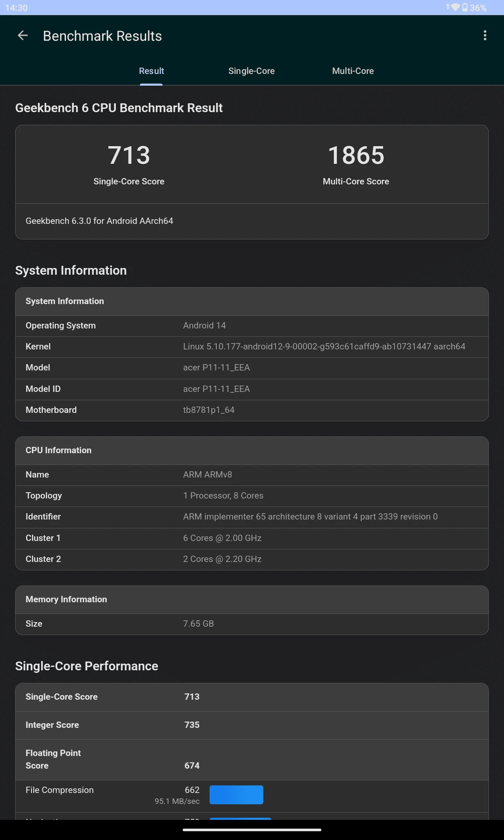Tap the Geekbench 6 CPU Benchmark Result heading

tap(119, 108)
